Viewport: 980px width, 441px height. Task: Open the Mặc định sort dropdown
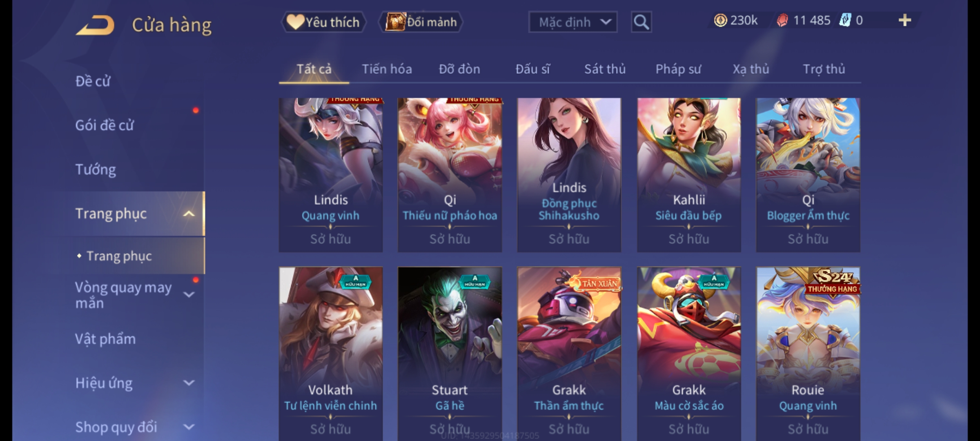[572, 22]
